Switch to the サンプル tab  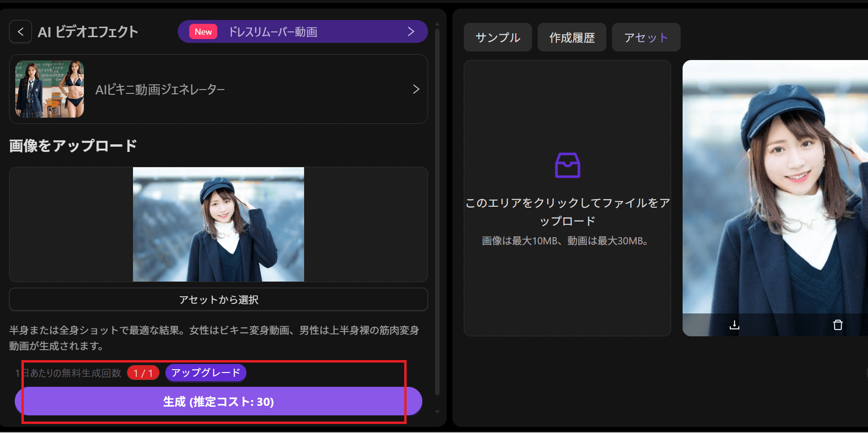[x=497, y=37]
